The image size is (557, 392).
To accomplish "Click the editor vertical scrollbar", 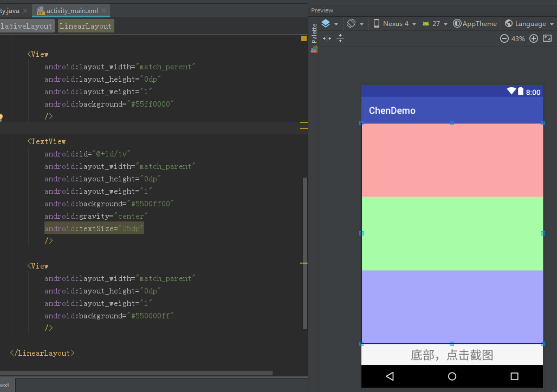I will [x=305, y=253].
